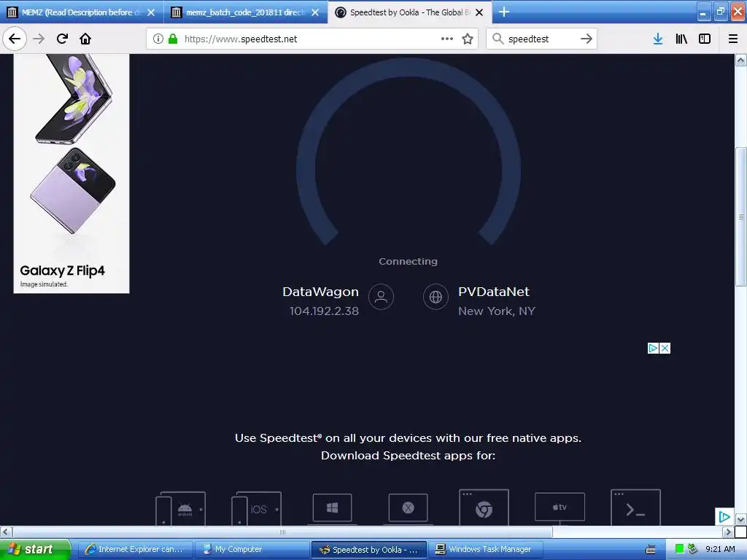Get the Speedtest Windows app
Viewport: 747px width, 560px height.
332,508
